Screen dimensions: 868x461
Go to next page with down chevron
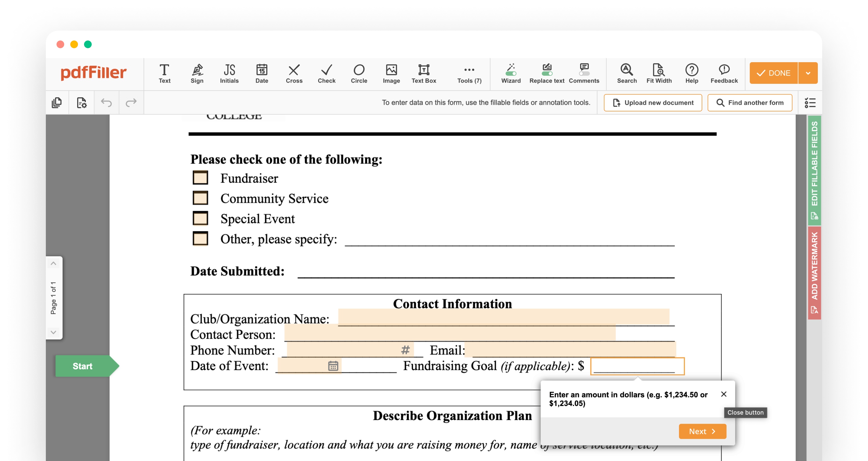tap(53, 332)
